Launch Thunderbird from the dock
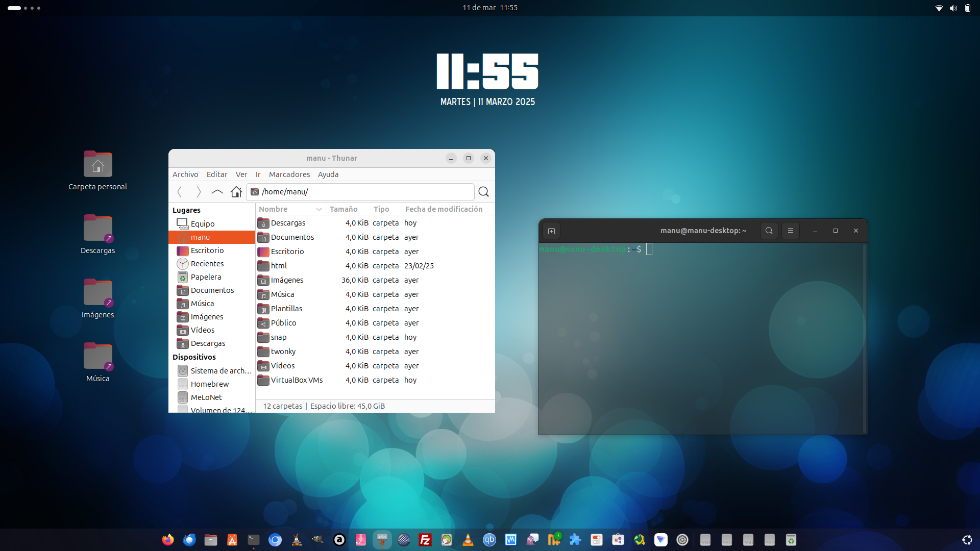Viewport: 980px width, 551px height. [189, 540]
